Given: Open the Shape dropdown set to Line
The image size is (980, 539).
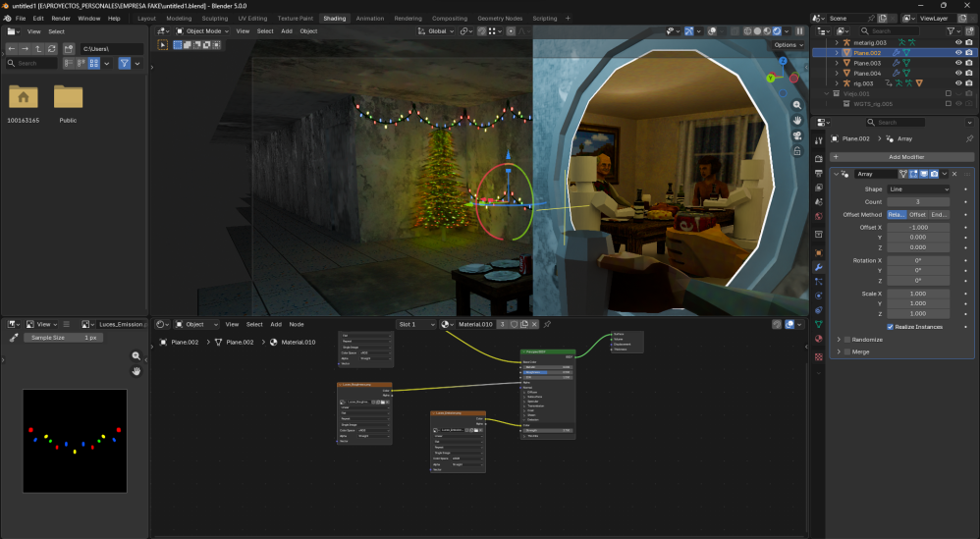Looking at the screenshot, I should (x=918, y=189).
